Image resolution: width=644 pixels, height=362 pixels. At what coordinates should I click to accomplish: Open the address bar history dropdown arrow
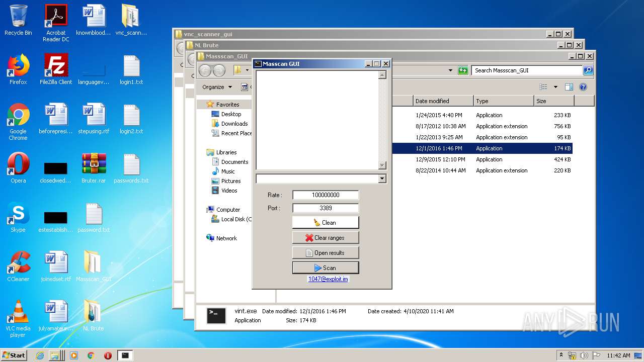(450, 70)
